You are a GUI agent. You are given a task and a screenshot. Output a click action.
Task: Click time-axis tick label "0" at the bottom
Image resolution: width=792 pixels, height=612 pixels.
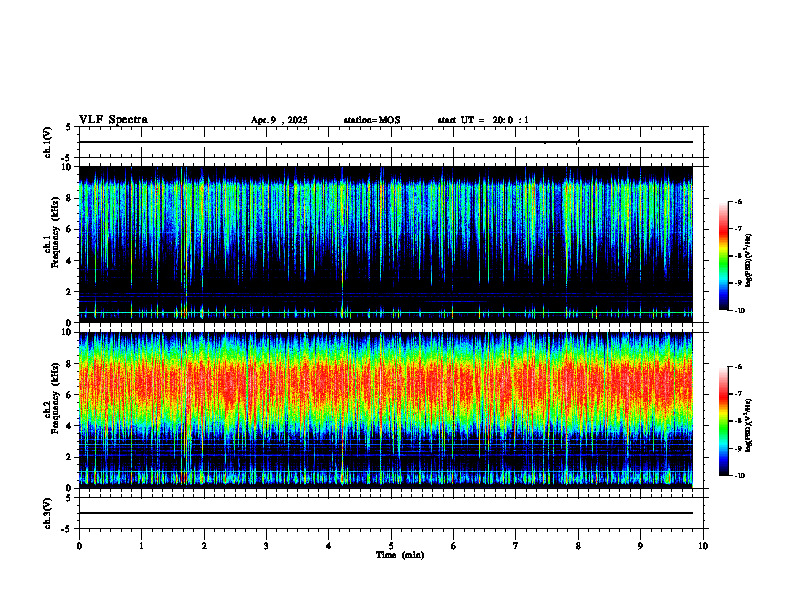pyautogui.click(x=79, y=546)
